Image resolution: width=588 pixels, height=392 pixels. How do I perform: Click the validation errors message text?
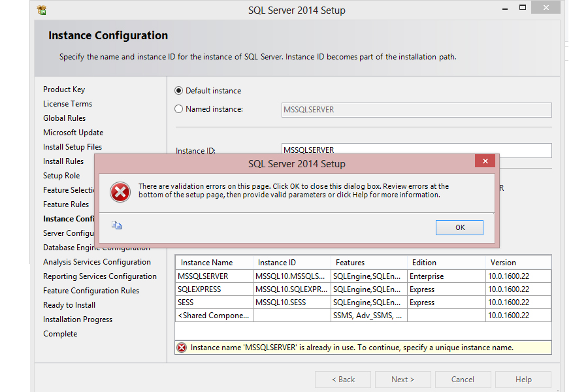(x=293, y=191)
